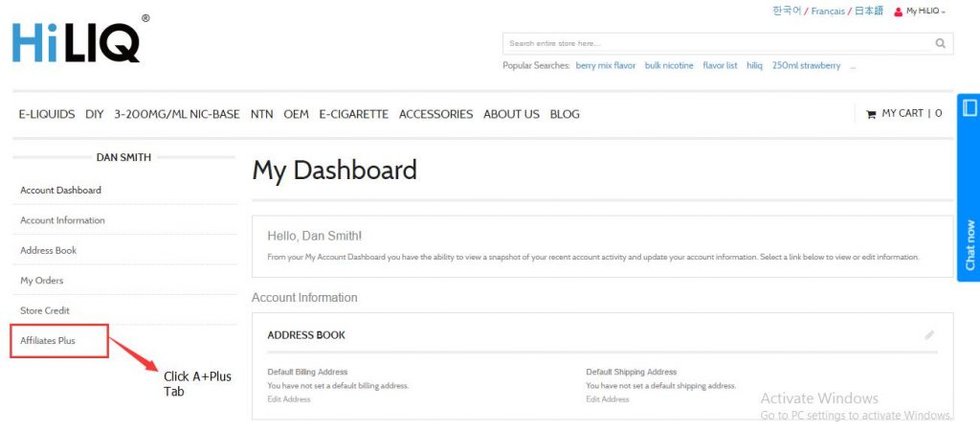Open Account Dashboard in sidebar

(x=60, y=190)
